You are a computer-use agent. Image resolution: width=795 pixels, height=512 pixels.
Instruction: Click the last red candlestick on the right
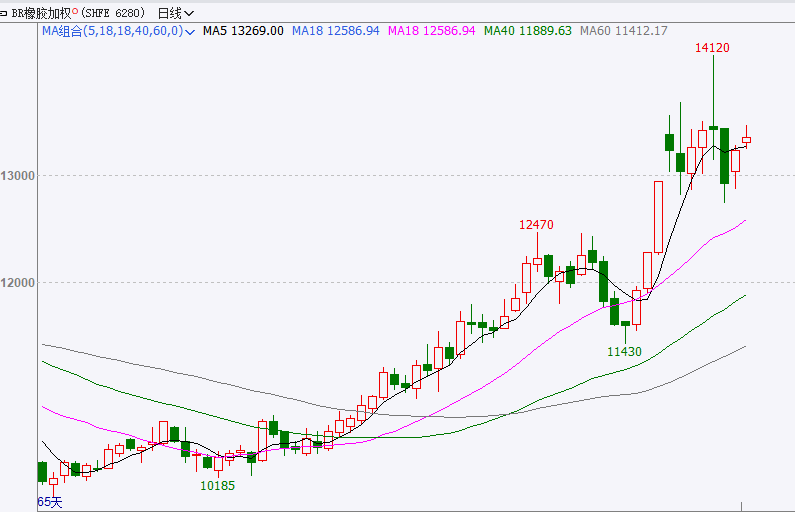pyautogui.click(x=746, y=140)
